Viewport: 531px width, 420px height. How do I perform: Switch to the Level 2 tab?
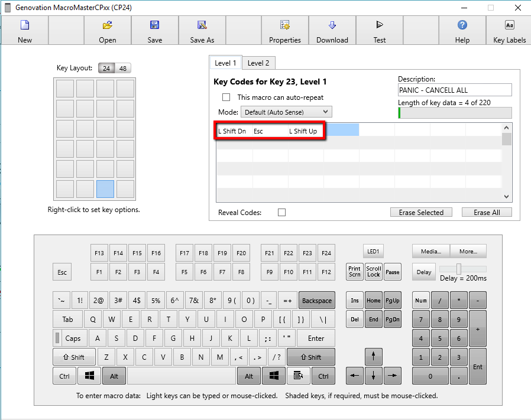[258, 63]
